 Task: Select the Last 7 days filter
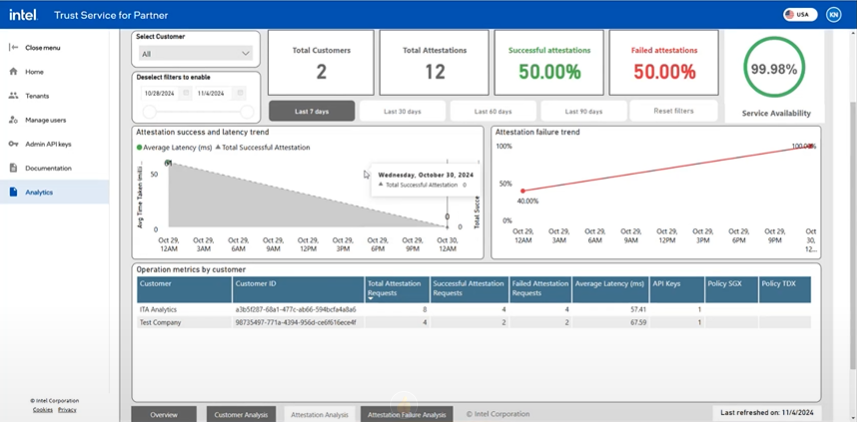coord(312,112)
